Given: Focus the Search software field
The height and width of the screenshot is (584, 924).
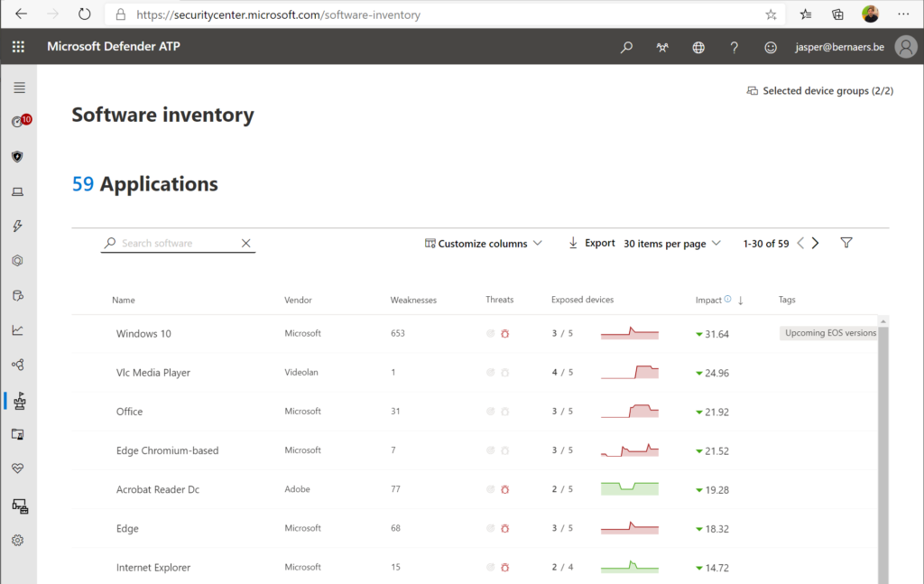Looking at the screenshot, I should pos(177,243).
